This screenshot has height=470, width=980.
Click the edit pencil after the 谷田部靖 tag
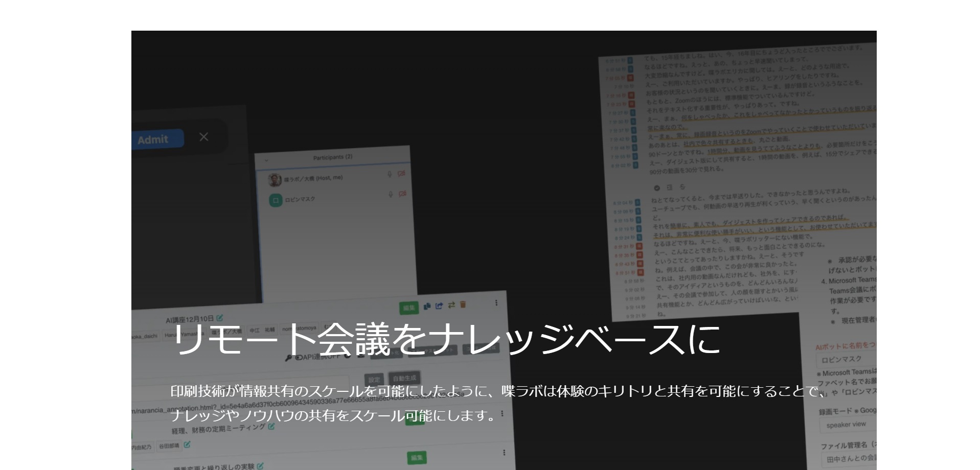187,445
